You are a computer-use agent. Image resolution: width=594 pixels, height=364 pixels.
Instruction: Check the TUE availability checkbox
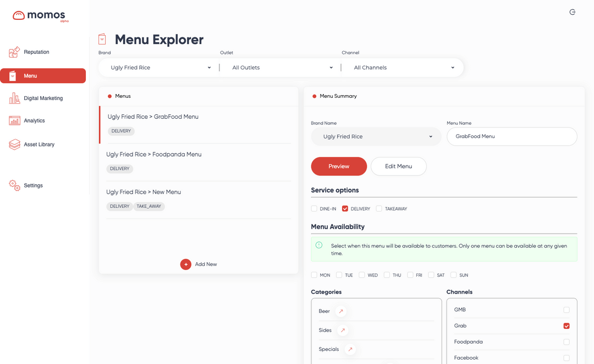(x=339, y=275)
